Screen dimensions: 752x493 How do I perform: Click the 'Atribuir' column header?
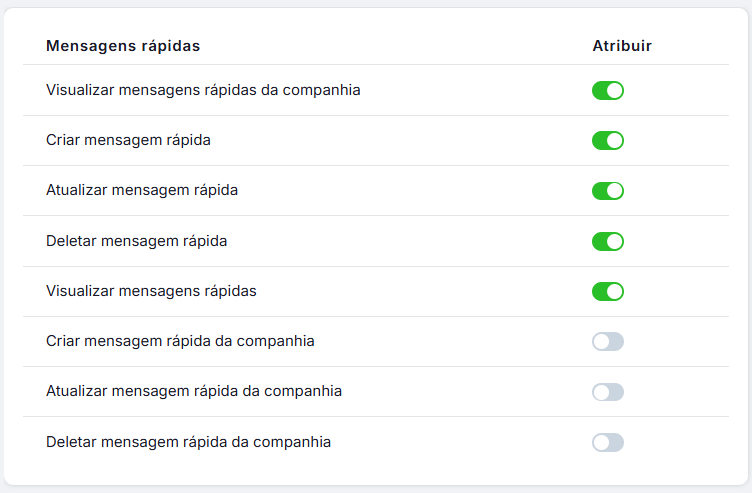coord(622,46)
